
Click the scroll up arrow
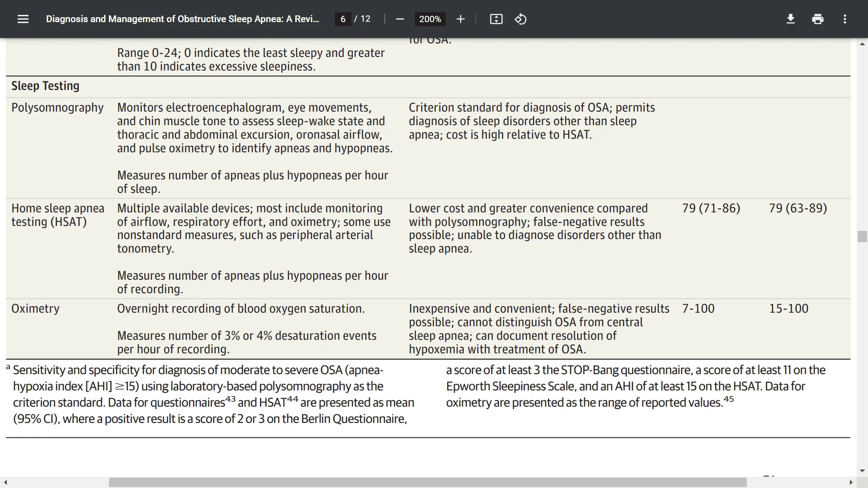click(862, 44)
